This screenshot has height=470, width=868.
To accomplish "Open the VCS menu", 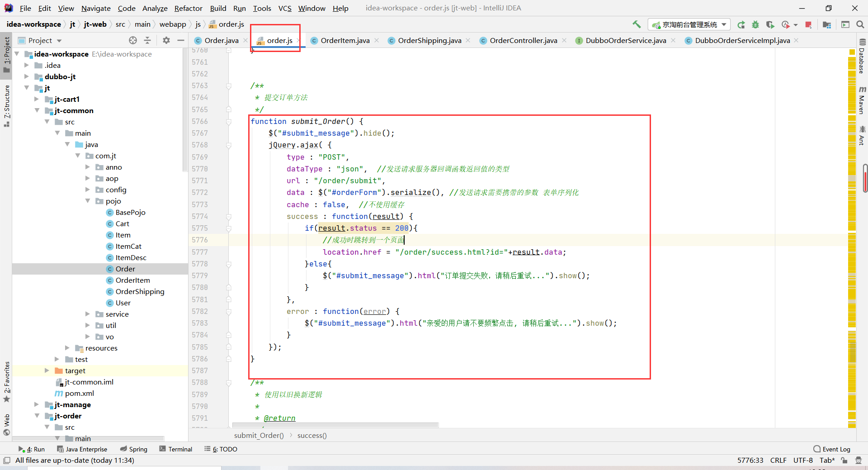I will click(285, 8).
